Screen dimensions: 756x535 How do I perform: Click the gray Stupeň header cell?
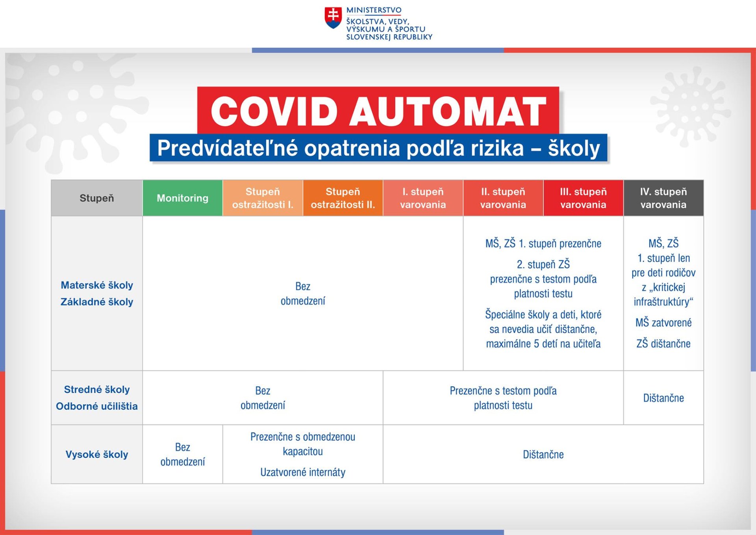coord(96,198)
